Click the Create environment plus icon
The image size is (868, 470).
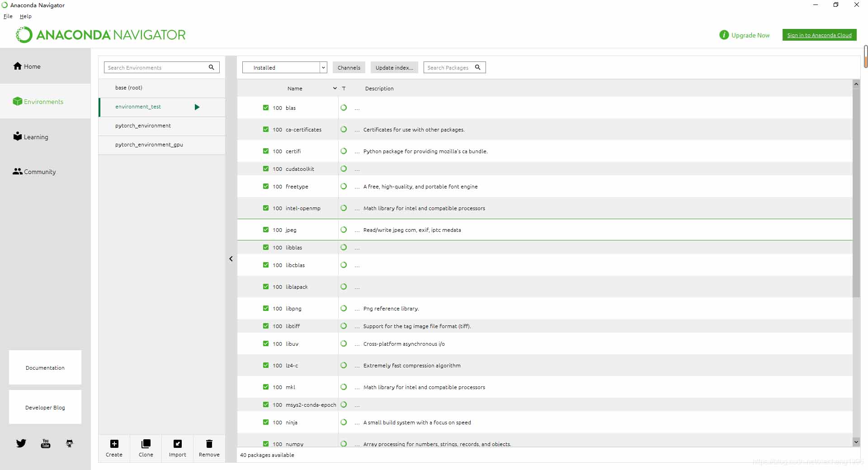[x=114, y=444]
